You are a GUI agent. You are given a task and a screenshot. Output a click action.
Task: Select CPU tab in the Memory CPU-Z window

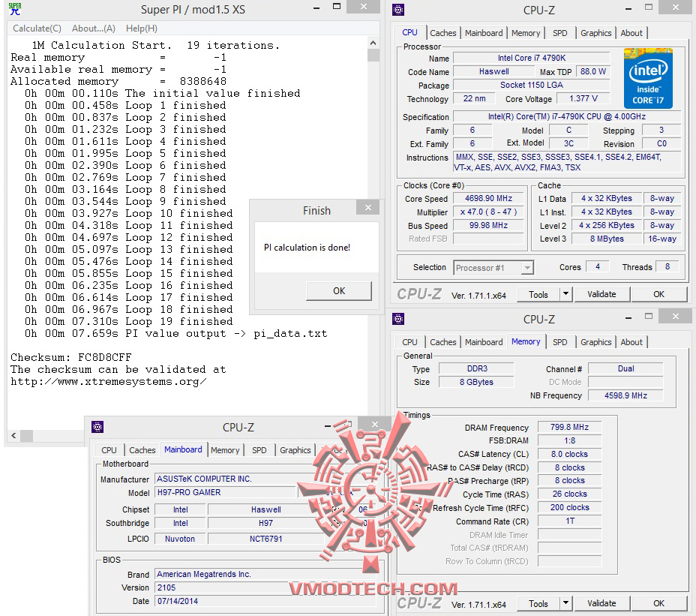coord(409,342)
